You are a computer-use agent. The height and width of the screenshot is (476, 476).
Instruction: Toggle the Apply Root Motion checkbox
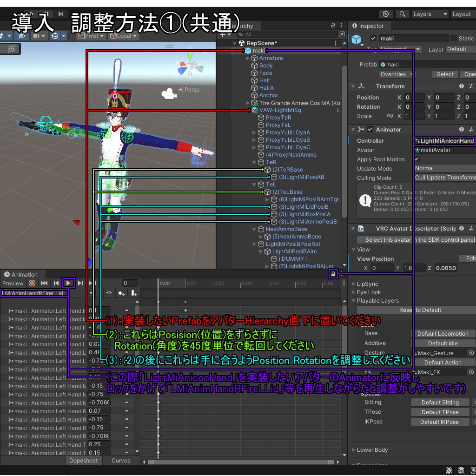(x=417, y=159)
